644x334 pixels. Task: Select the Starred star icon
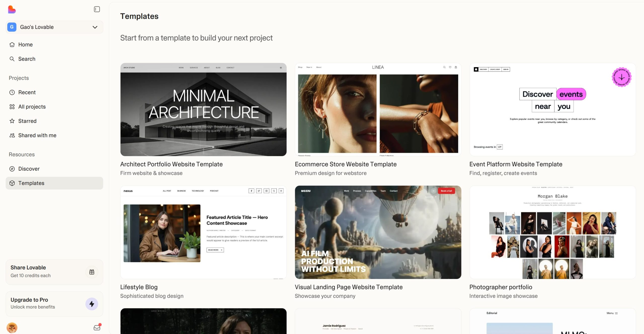[12, 121]
